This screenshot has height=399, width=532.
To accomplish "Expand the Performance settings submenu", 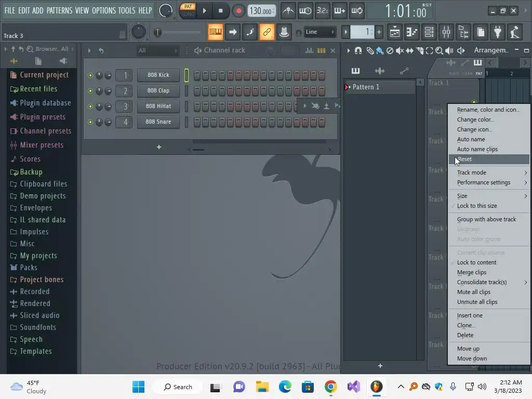I will pyautogui.click(x=489, y=182).
